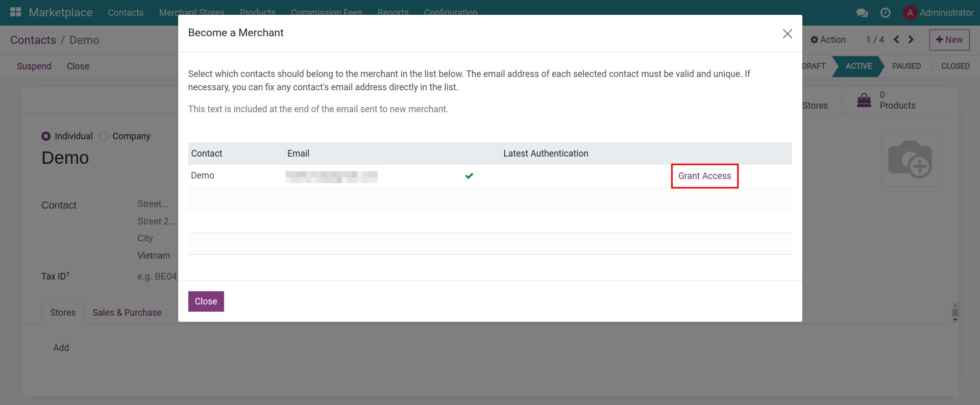This screenshot has width=980, height=405.
Task: Open the Configuration menu
Action: point(451,13)
